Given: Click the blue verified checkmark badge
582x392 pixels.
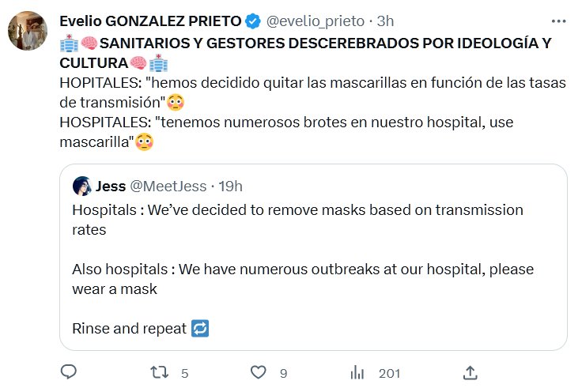Looking at the screenshot, I should [253, 21].
